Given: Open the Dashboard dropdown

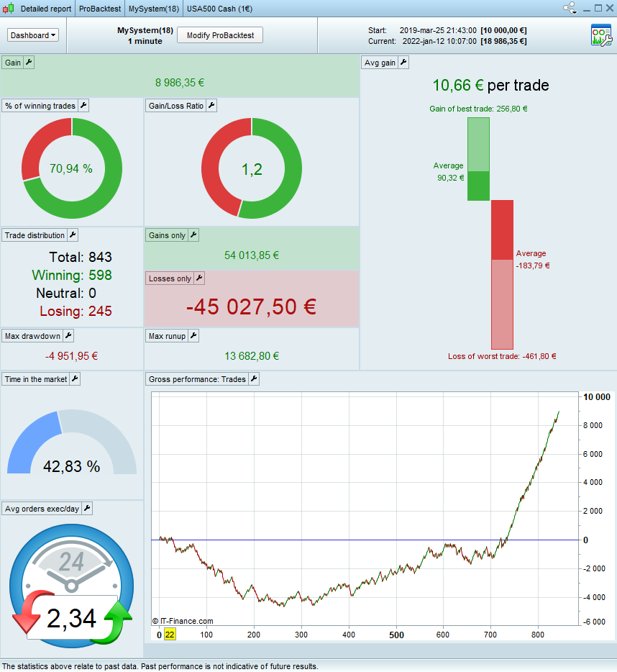Looking at the screenshot, I should pyautogui.click(x=33, y=35).
